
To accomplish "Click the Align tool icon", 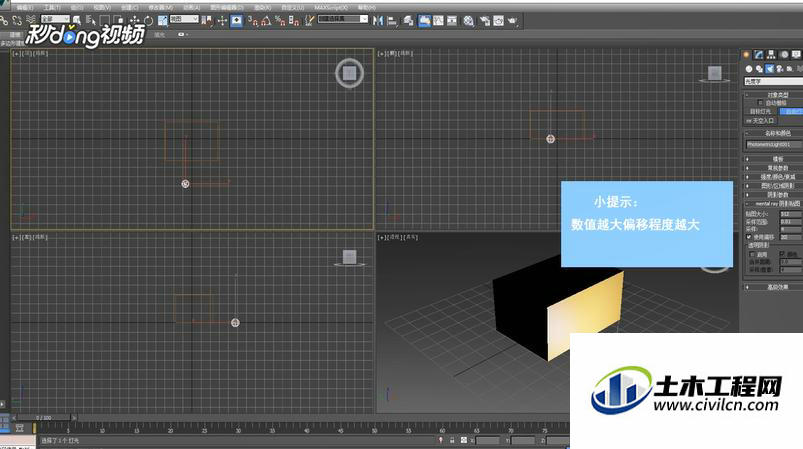I will pyautogui.click(x=392, y=20).
